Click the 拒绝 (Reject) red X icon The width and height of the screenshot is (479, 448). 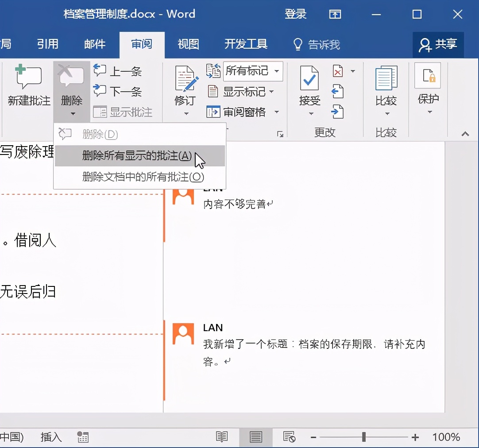click(x=338, y=71)
